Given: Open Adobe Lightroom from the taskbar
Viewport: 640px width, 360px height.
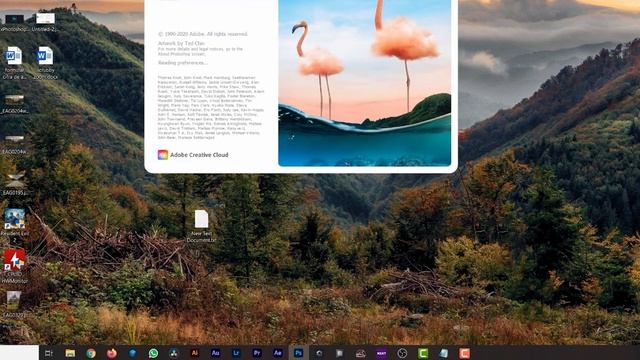Looking at the screenshot, I should pyautogui.click(x=236, y=353).
